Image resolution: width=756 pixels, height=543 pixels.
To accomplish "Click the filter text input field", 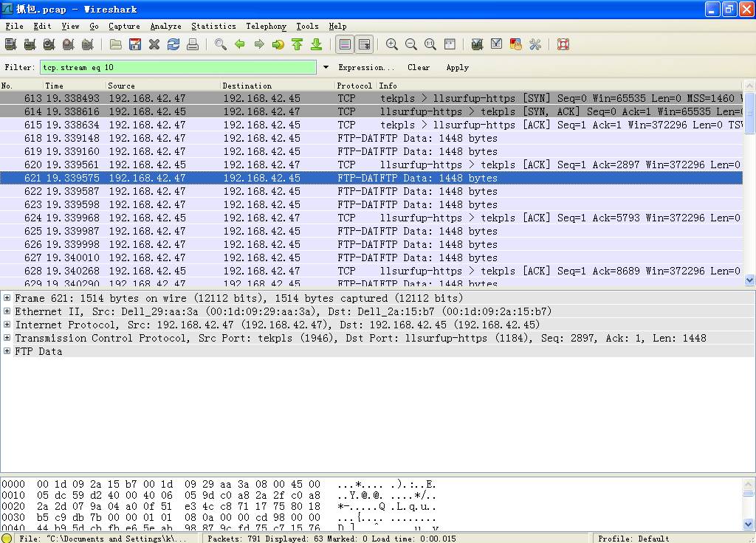I will (x=178, y=67).
